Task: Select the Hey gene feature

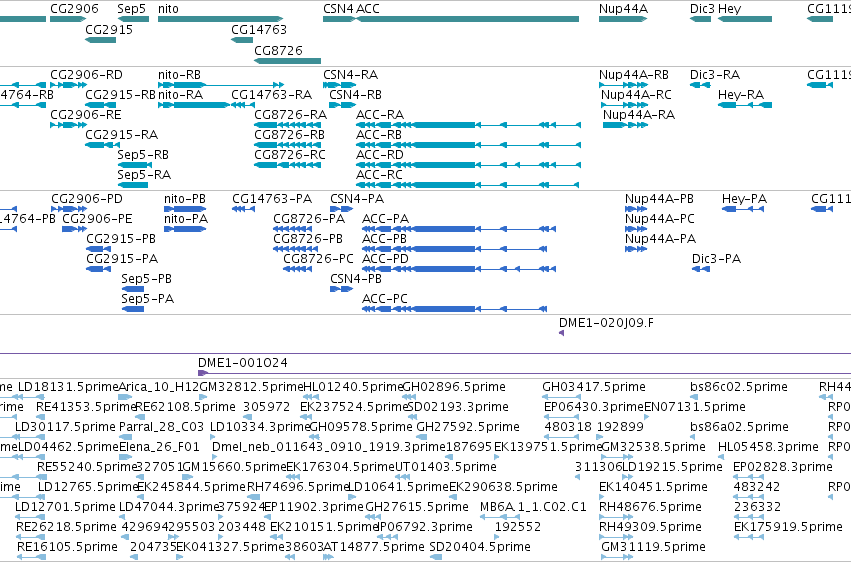Action: click(x=745, y=19)
